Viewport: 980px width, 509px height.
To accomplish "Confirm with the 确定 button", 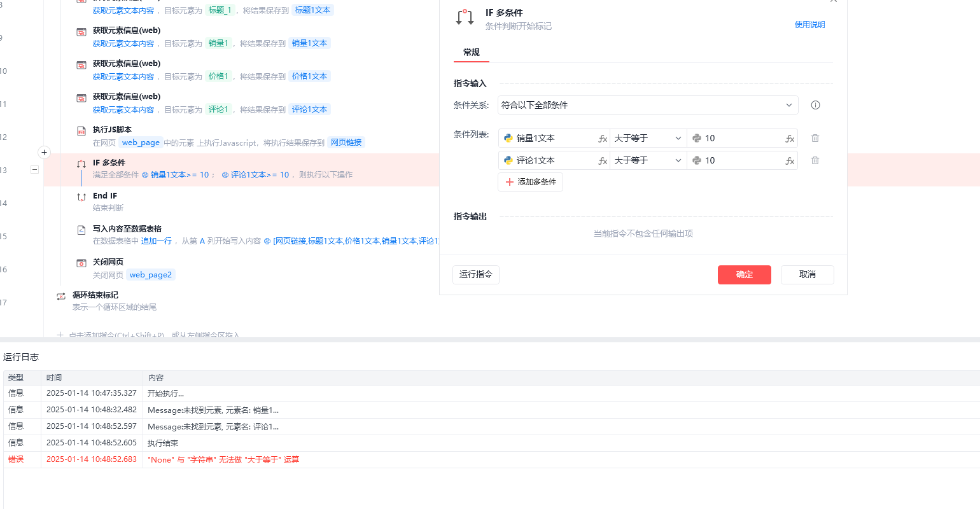I will (x=745, y=275).
